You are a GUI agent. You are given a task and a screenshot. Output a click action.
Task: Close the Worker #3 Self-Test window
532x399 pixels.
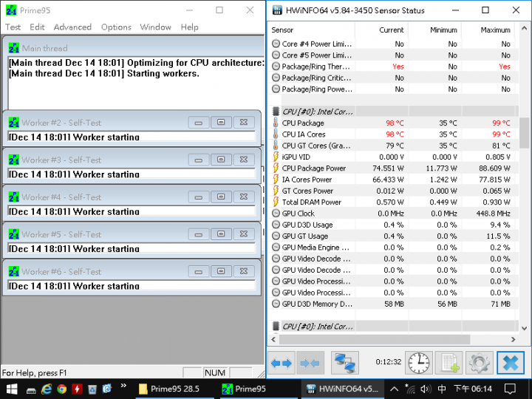point(244,160)
